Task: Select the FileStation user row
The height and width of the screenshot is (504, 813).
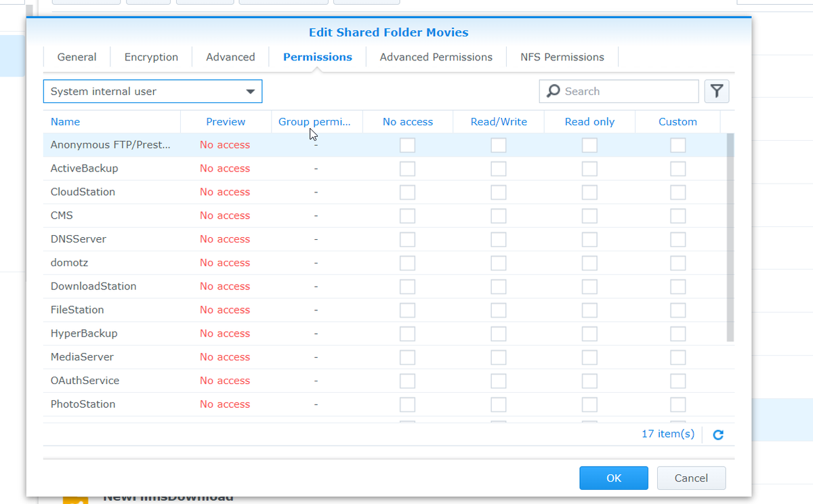Action: (385, 310)
